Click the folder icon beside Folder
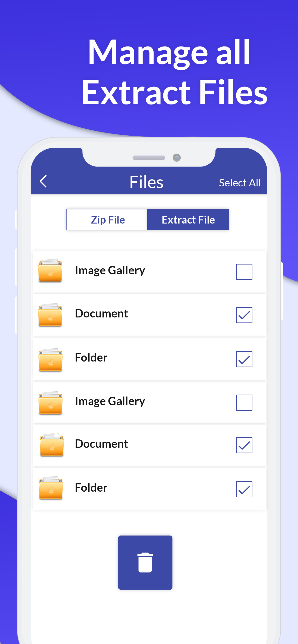This screenshot has width=298, height=644. tap(50, 359)
